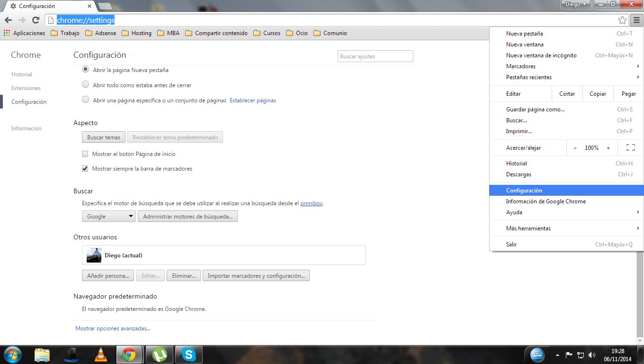Reload the page with the refresh icon
Viewport: 644px width, 364px height.
pos(36,20)
